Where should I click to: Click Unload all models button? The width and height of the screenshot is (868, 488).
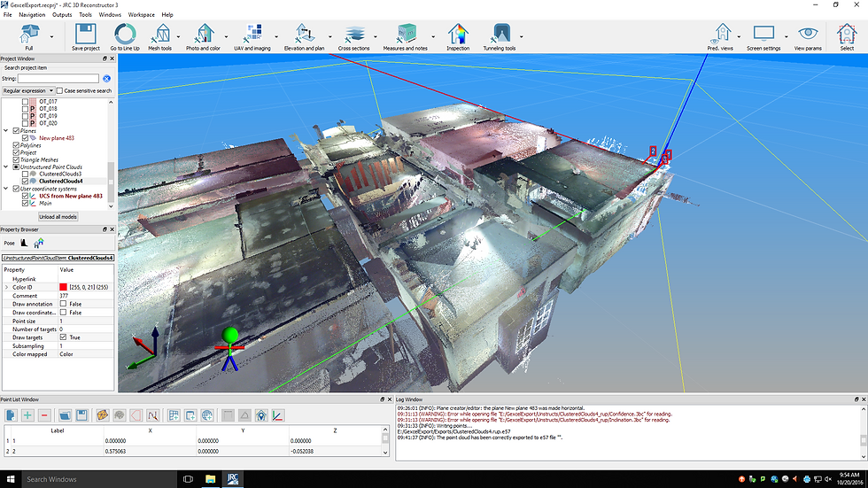(58, 217)
